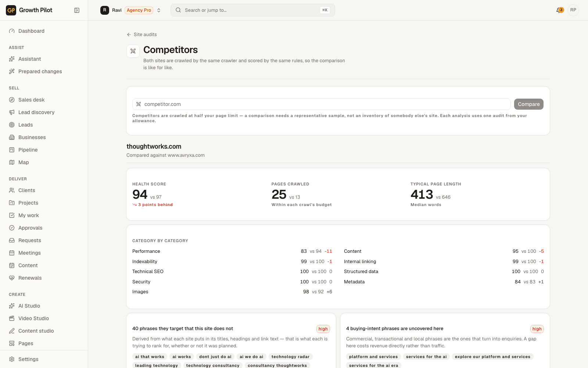
Task: Click the Sales desk compass icon
Action: coord(12,100)
